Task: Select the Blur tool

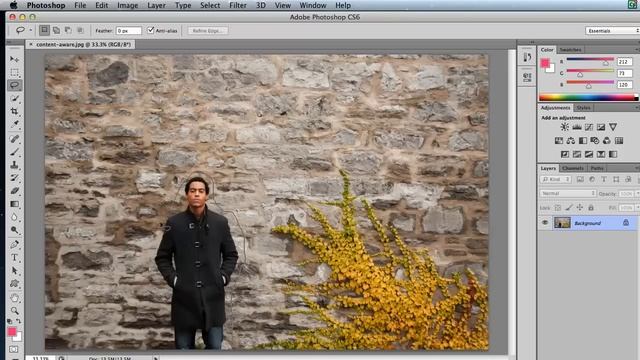Action: coord(14,217)
